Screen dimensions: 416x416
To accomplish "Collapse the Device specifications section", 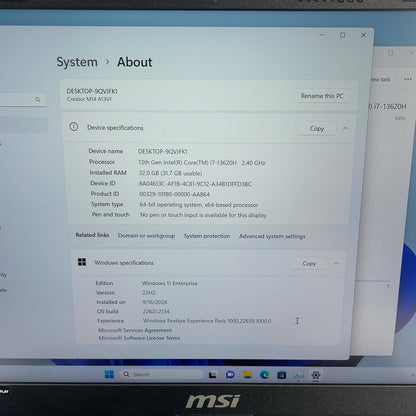I will click(346, 128).
